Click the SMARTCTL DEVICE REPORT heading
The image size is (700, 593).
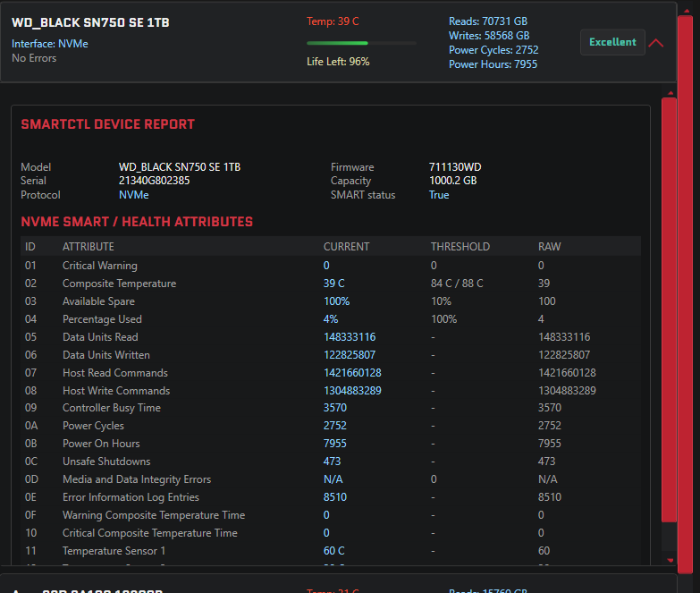[x=108, y=124]
